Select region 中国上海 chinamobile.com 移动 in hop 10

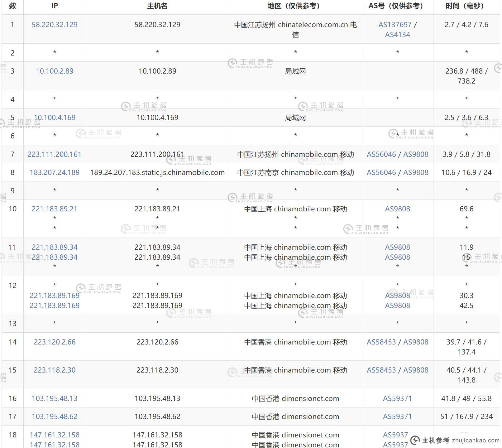295,209
